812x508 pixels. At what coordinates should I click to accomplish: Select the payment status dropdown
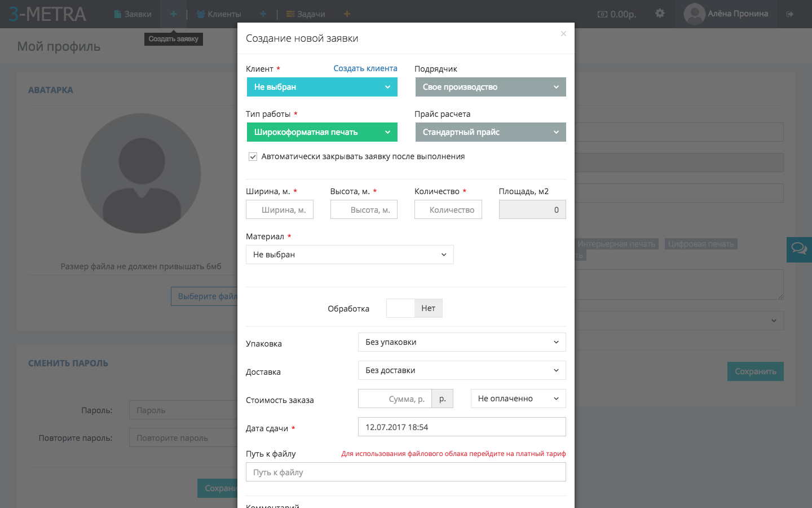[x=518, y=398]
